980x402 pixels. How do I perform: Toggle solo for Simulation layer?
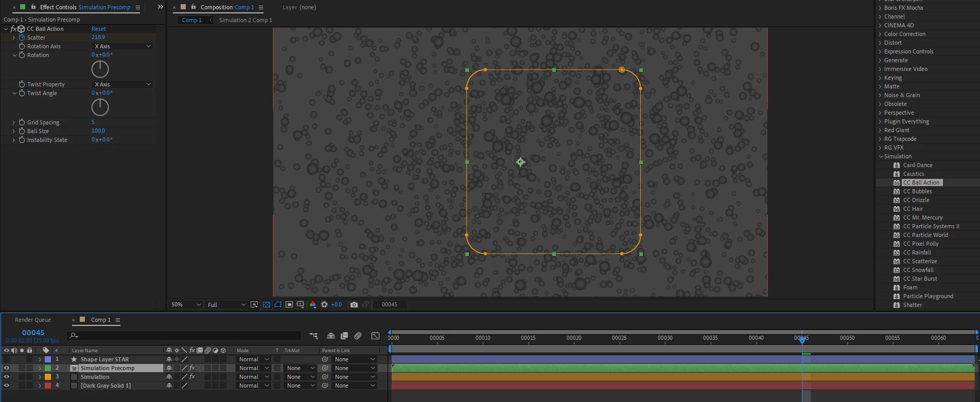[22, 377]
